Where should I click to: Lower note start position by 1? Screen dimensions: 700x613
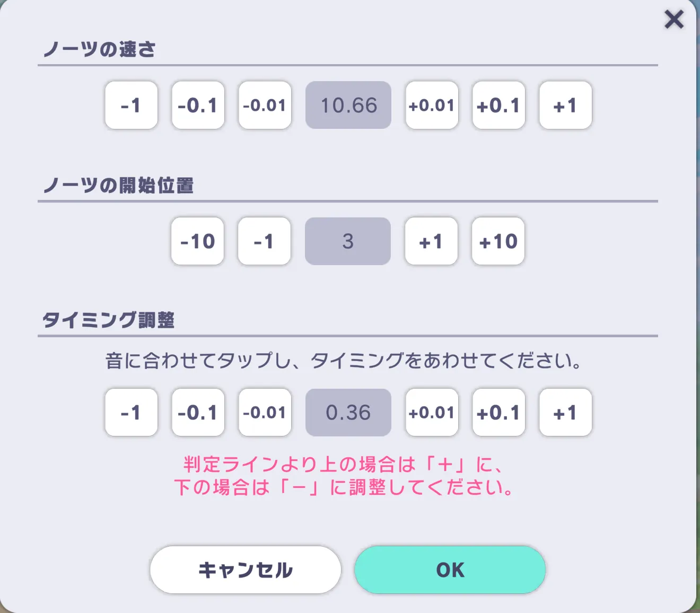click(x=264, y=241)
